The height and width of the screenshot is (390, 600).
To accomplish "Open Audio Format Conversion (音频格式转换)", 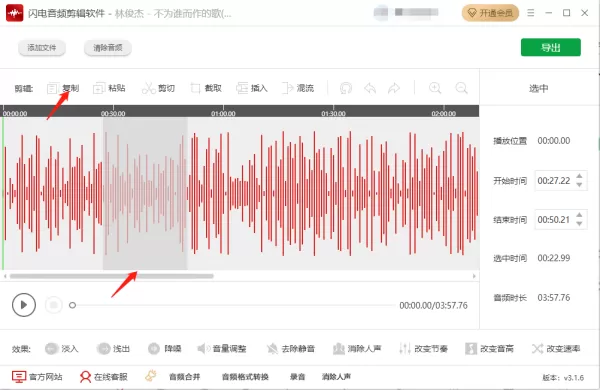I will pyautogui.click(x=245, y=377).
